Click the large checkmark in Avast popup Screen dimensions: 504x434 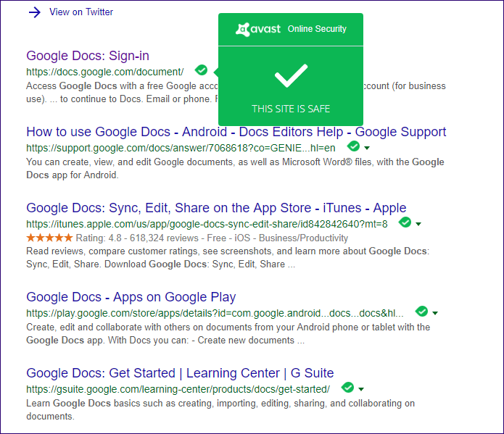pyautogui.click(x=291, y=76)
